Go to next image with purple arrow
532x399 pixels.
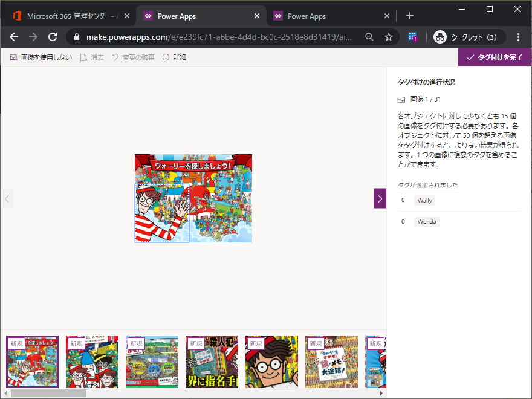(x=380, y=198)
